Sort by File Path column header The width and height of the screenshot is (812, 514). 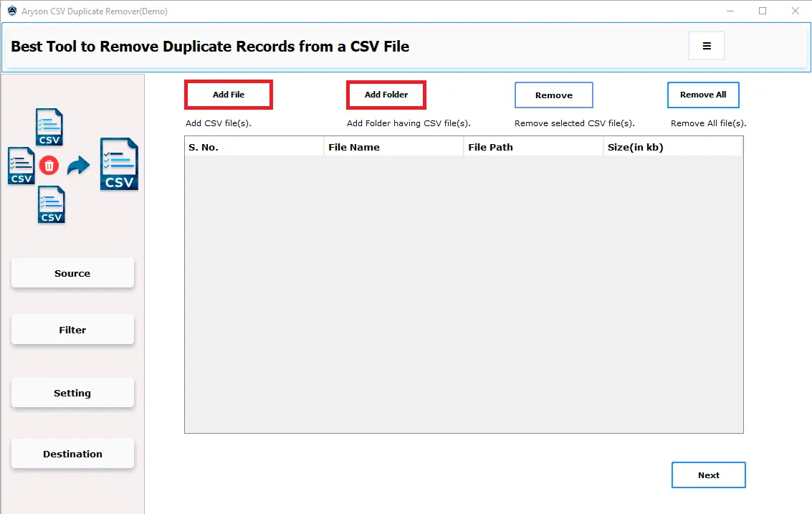click(533, 147)
